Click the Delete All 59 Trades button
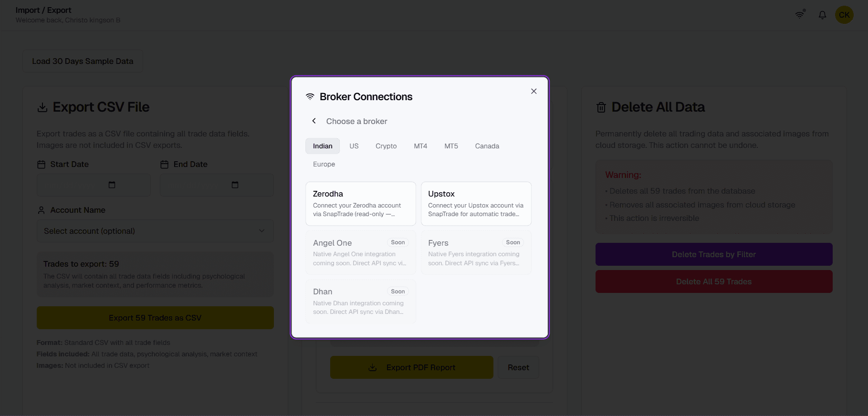This screenshot has width=868, height=416. click(713, 281)
